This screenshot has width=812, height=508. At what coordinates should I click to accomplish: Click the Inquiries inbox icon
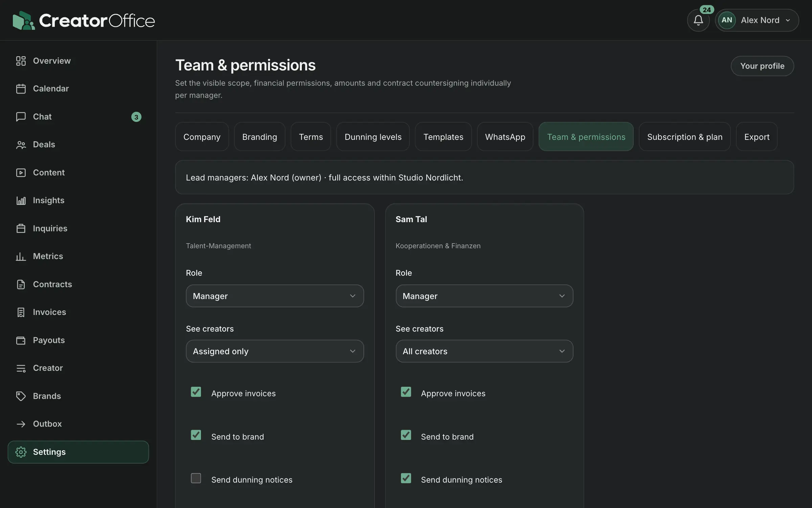coord(21,229)
